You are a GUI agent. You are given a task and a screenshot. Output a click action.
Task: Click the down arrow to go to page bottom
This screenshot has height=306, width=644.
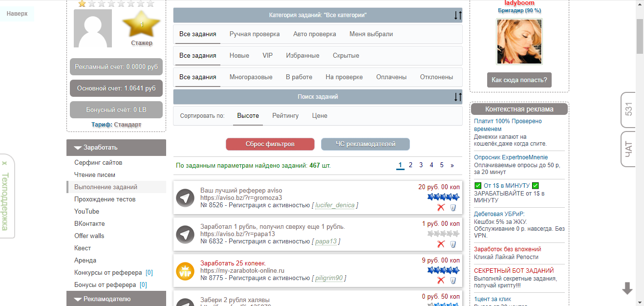pyautogui.click(x=627, y=288)
